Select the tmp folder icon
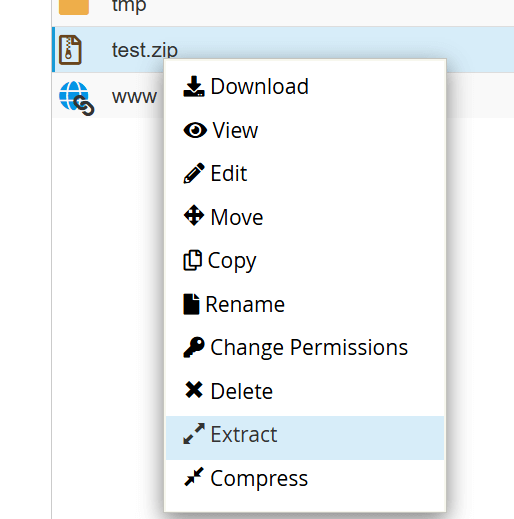The height and width of the screenshot is (519, 514). [74, 7]
